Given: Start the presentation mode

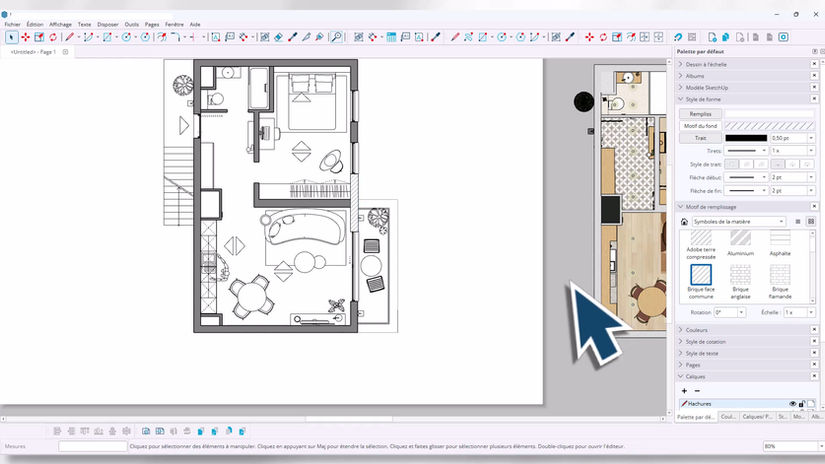Looking at the screenshot, I should click(783, 37).
